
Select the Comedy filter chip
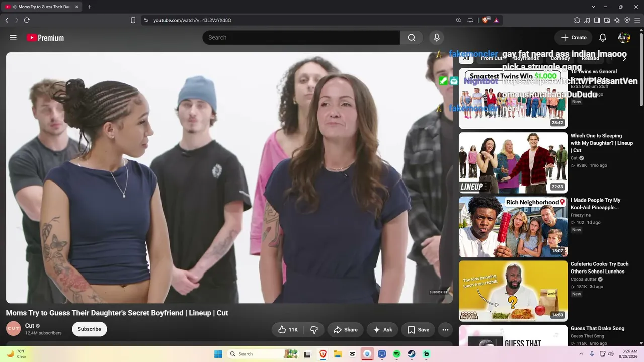click(x=560, y=58)
